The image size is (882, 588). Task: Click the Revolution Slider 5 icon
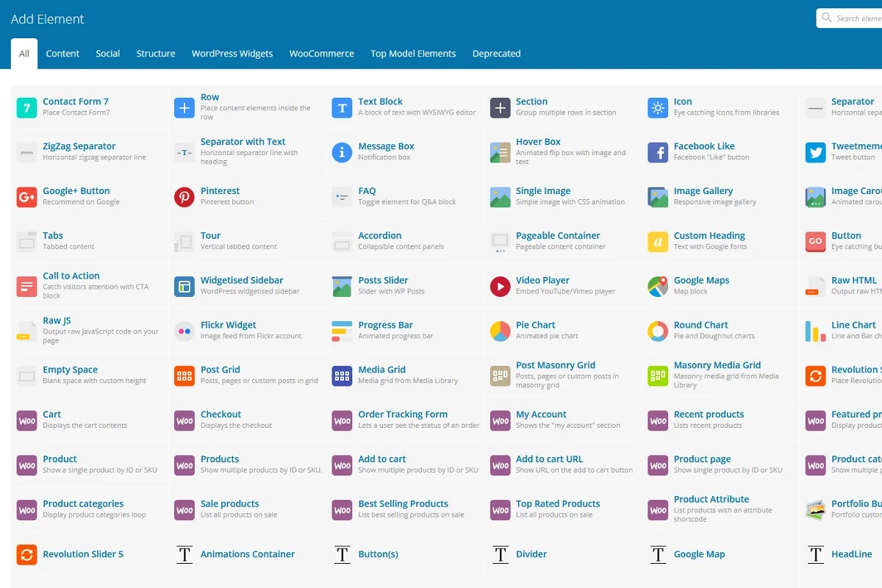[26, 554]
